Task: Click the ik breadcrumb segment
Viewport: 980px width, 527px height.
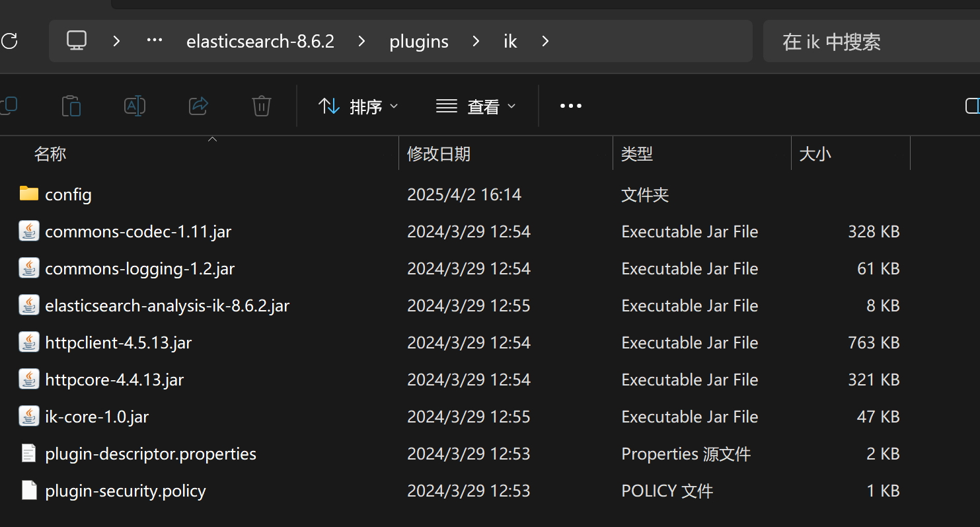Action: point(510,41)
